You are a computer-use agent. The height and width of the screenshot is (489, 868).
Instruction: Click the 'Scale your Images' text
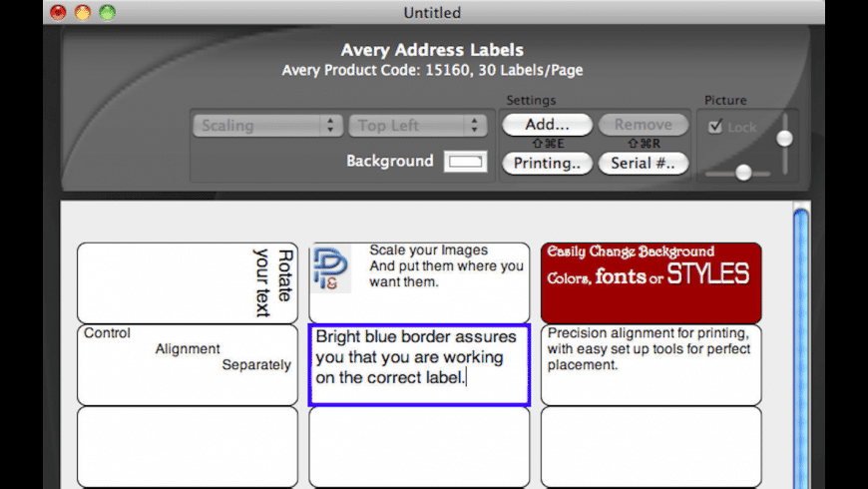[428, 250]
